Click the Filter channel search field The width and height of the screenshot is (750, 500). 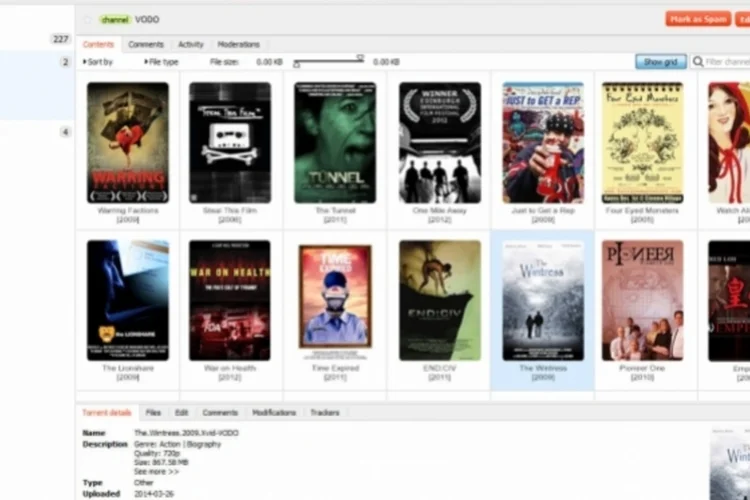(722, 62)
